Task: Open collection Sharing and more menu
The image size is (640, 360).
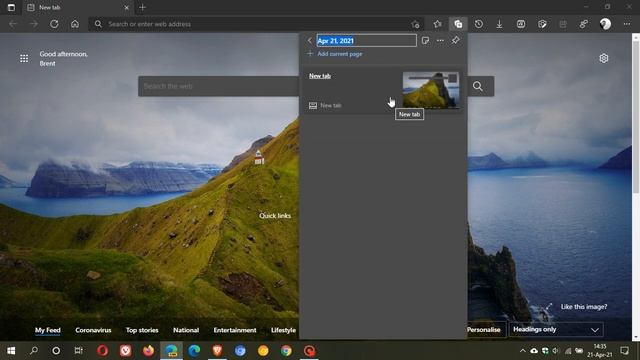Action: pyautogui.click(x=440, y=40)
